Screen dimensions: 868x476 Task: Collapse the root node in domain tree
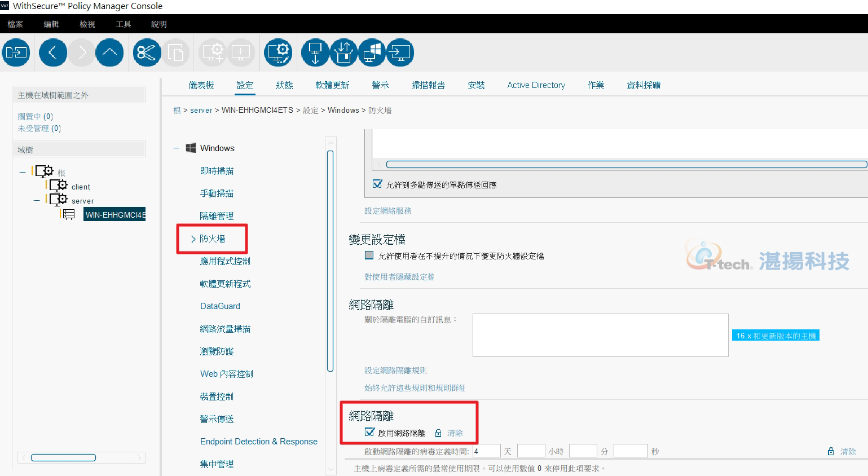tap(23, 171)
